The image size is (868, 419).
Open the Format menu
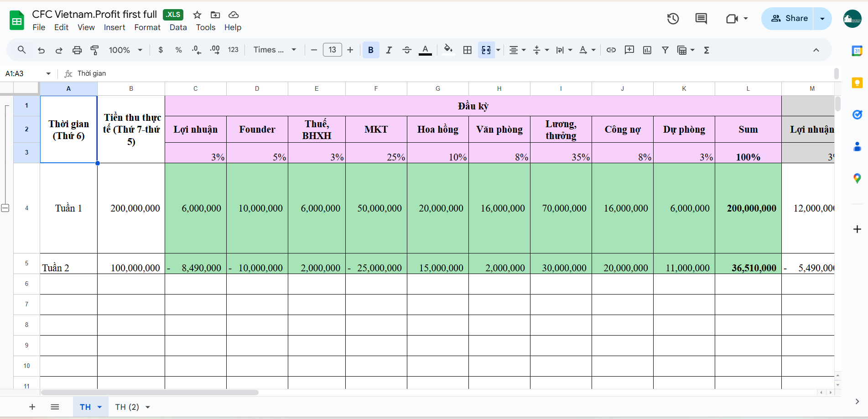(x=147, y=27)
